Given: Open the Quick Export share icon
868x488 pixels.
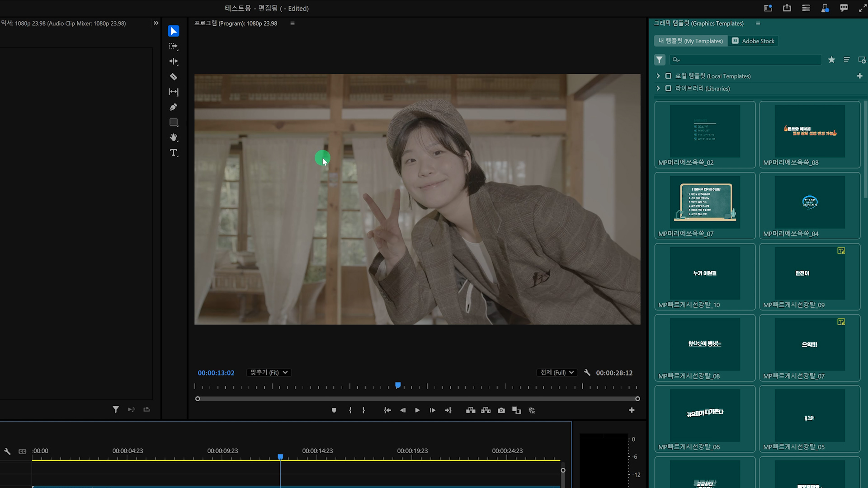Looking at the screenshot, I should (787, 8).
